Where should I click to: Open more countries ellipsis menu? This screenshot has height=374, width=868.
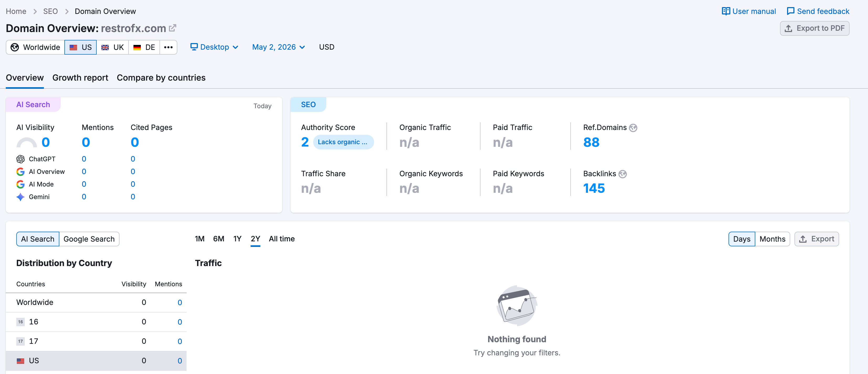[168, 47]
